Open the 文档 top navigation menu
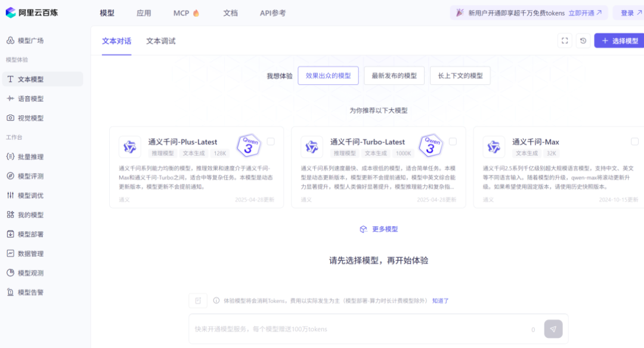This screenshot has height=348, width=644. (230, 13)
